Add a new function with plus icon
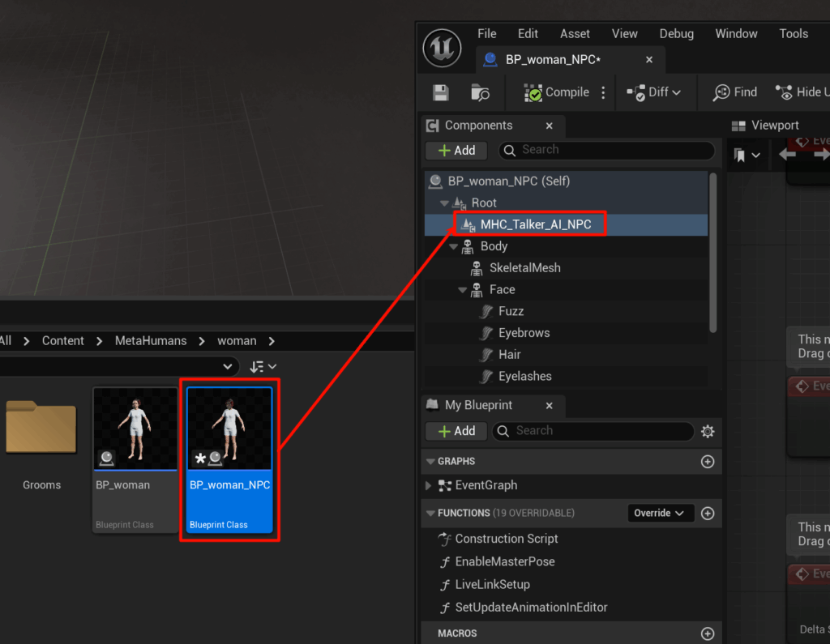 point(708,514)
